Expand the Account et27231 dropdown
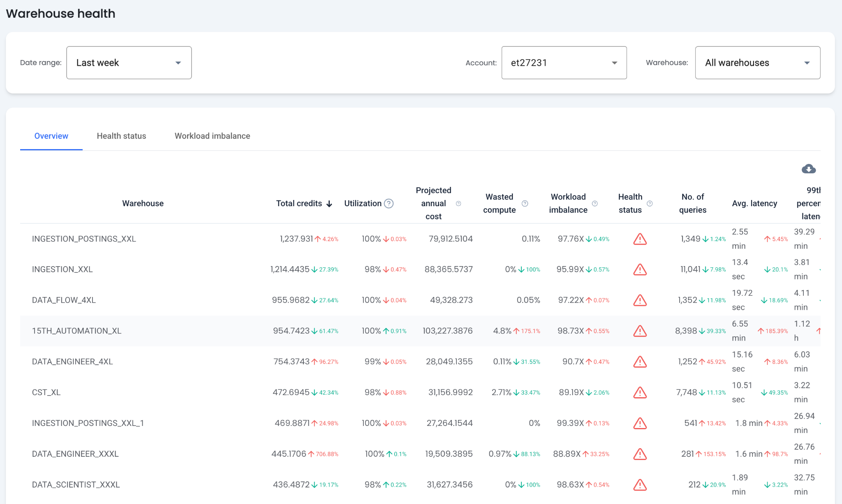This screenshot has width=842, height=504. (564, 62)
